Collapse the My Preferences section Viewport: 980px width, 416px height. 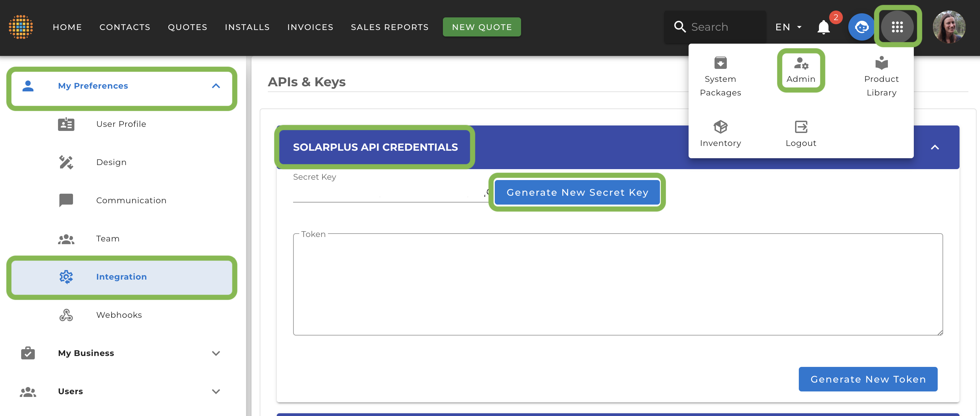(x=216, y=86)
